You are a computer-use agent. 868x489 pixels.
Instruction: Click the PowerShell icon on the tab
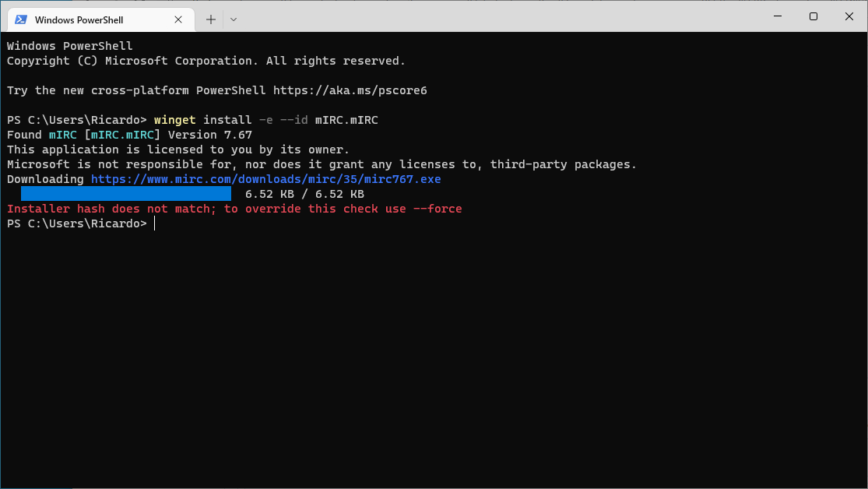click(20, 19)
